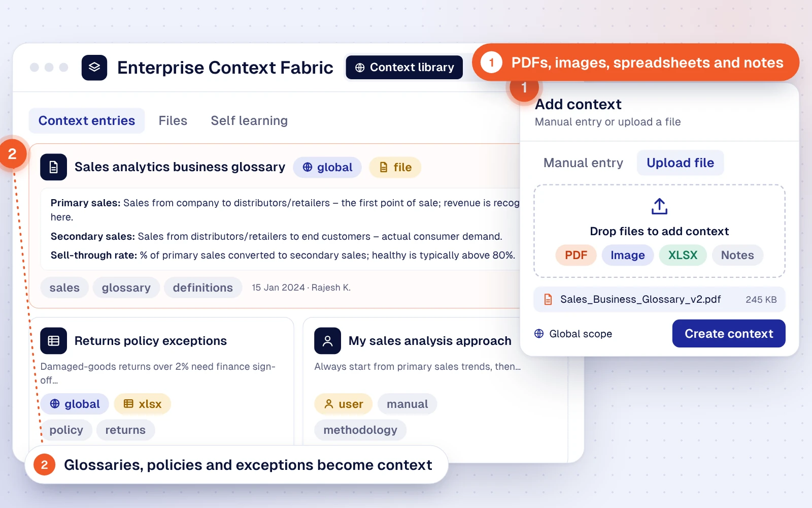Open the Context library button

point(404,68)
